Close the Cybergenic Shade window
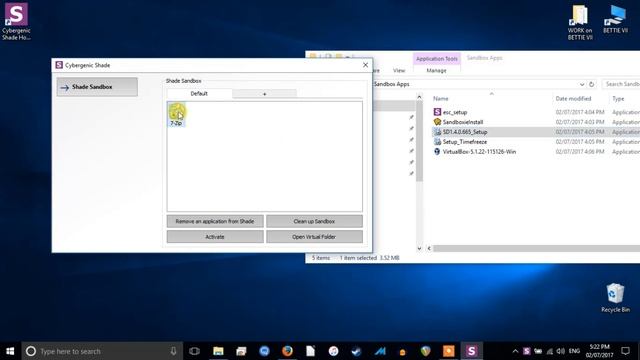640x360 pixels. (x=365, y=65)
